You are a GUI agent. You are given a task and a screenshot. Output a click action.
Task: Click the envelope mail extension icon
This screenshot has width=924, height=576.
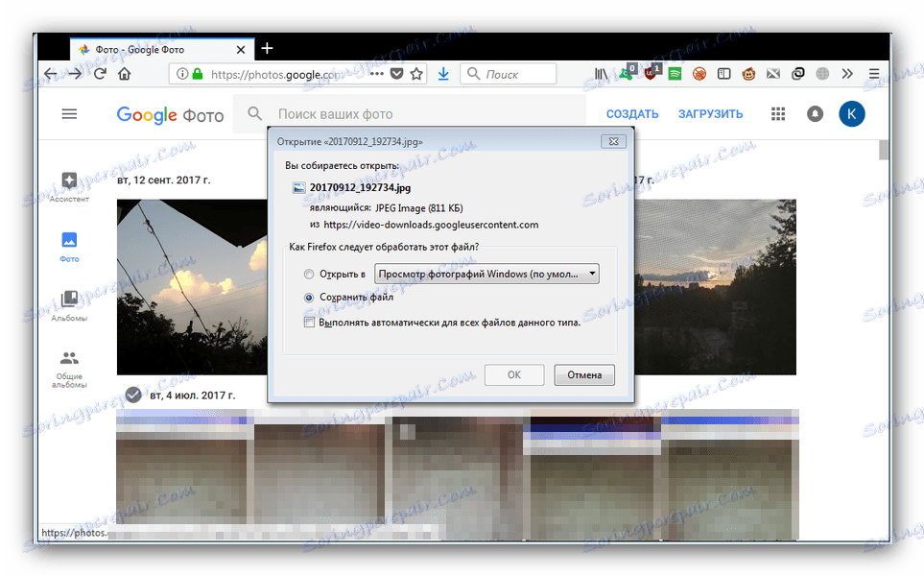pos(773,74)
